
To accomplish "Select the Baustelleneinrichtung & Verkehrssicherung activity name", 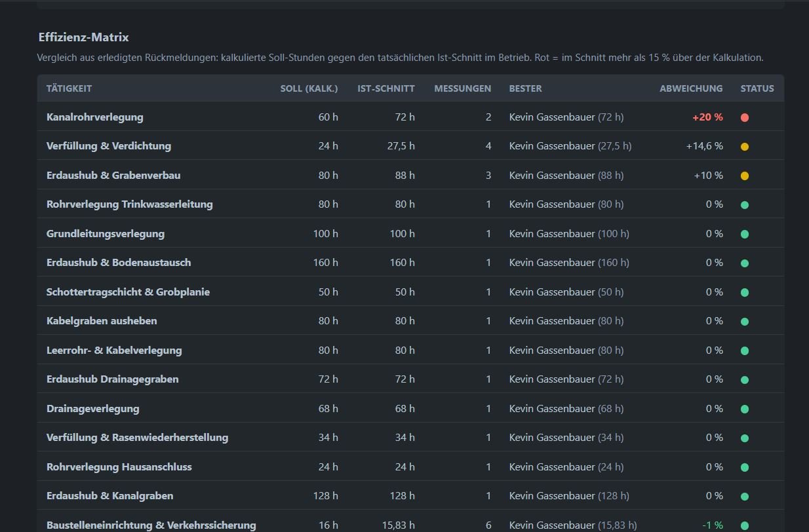I will (151, 525).
